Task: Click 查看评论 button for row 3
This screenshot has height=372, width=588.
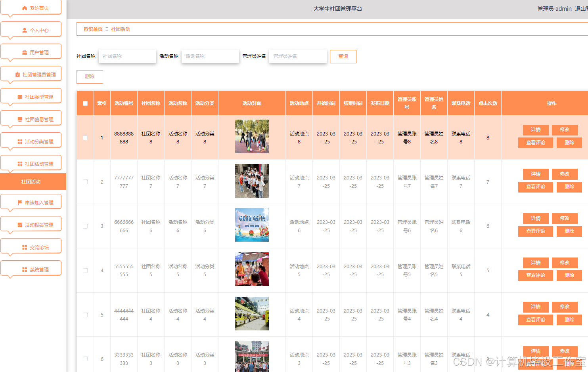Action: point(536,231)
